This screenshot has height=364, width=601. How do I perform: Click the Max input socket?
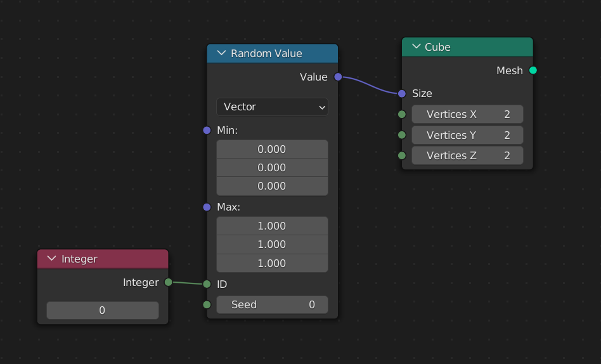click(207, 207)
